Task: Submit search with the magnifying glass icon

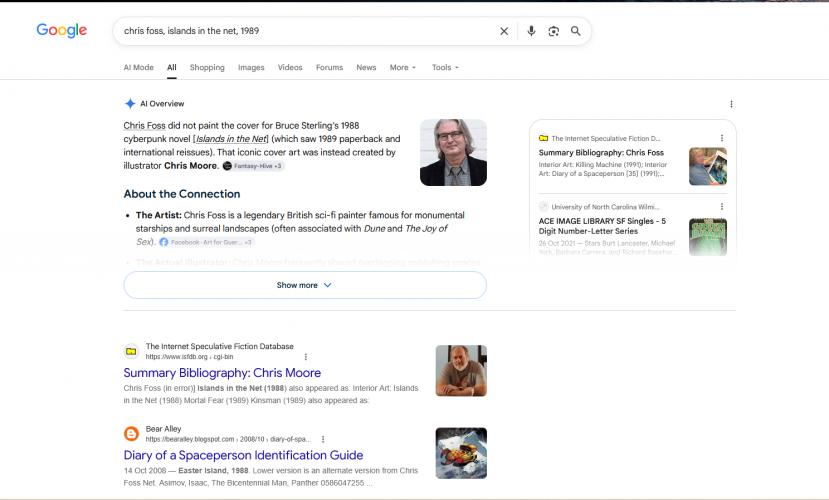Action: coord(576,31)
